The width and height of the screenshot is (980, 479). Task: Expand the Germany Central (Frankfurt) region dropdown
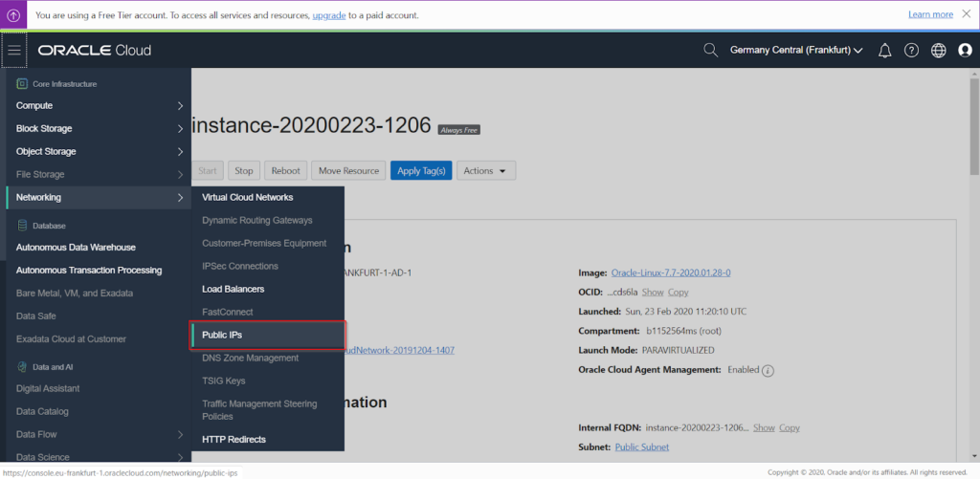(x=796, y=50)
